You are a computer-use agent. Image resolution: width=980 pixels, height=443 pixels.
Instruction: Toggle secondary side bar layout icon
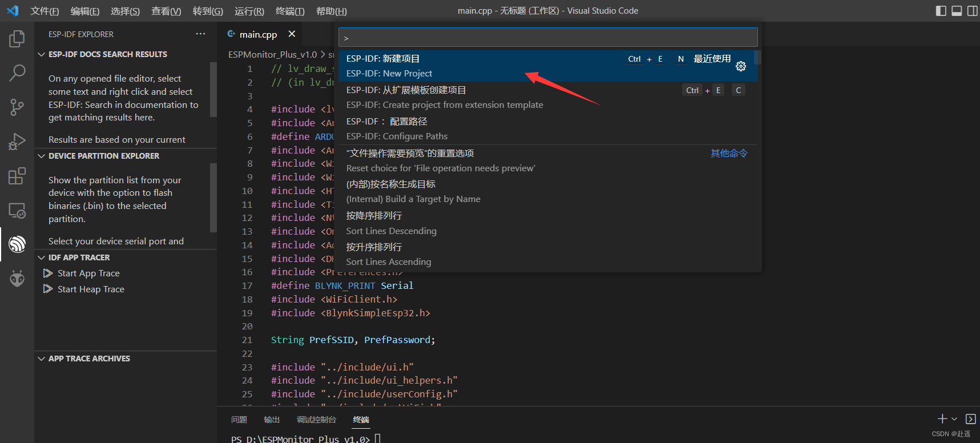pyautogui.click(x=972, y=11)
